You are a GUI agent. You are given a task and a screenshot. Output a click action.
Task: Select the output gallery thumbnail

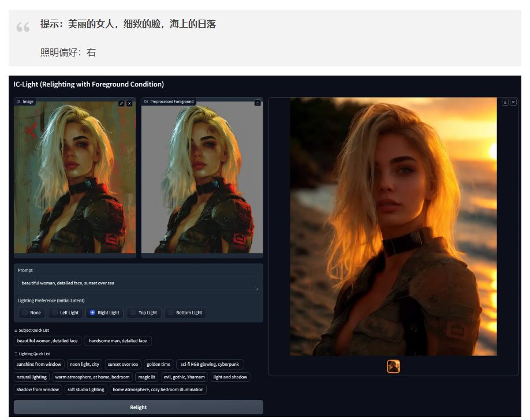393,366
